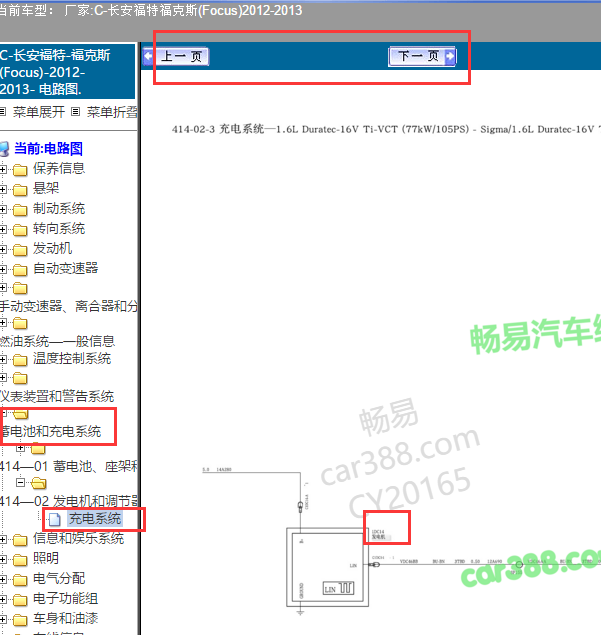
Task: Select 燃油系统—一般信息 tree label
Action: pyautogui.click(x=58, y=341)
